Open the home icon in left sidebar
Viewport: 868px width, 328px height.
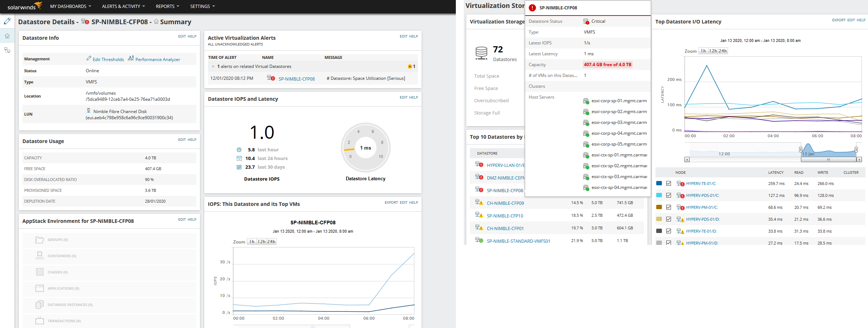pyautogui.click(x=7, y=36)
